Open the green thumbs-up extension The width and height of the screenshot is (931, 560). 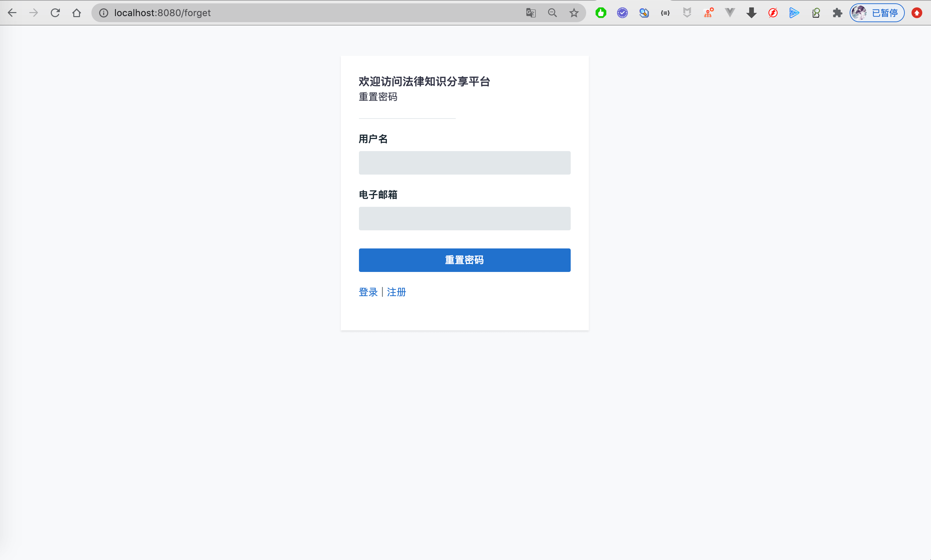(601, 13)
